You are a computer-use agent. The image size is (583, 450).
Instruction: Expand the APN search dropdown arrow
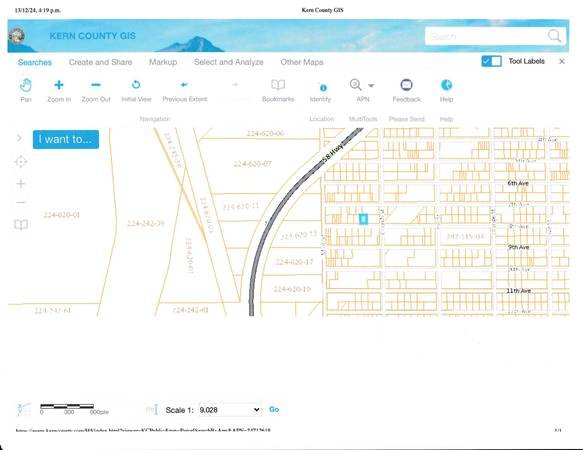pyautogui.click(x=371, y=86)
